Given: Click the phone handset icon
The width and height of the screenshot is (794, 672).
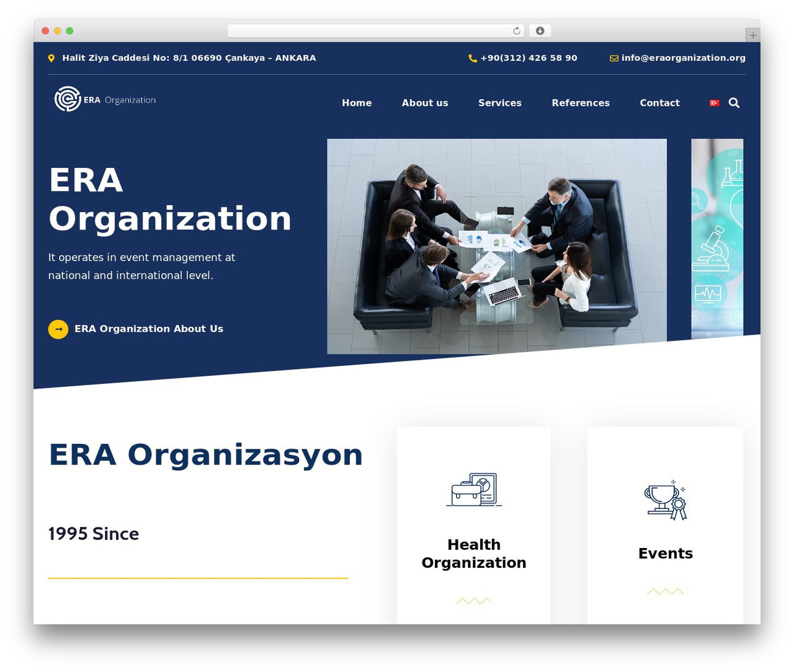Looking at the screenshot, I should (x=473, y=58).
